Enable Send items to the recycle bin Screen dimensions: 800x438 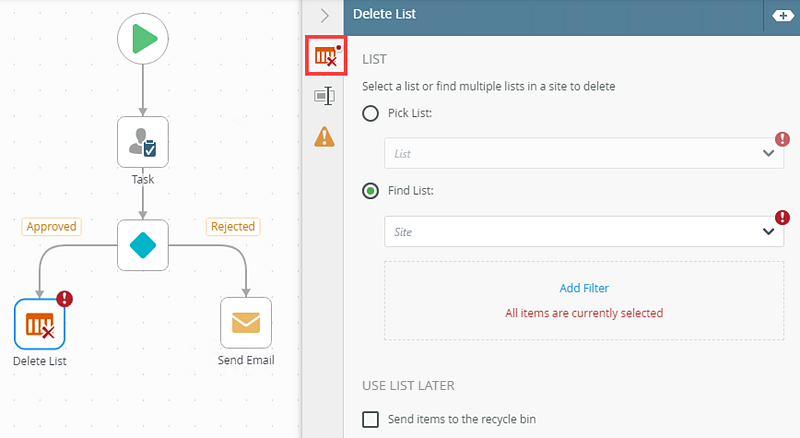coord(370,419)
